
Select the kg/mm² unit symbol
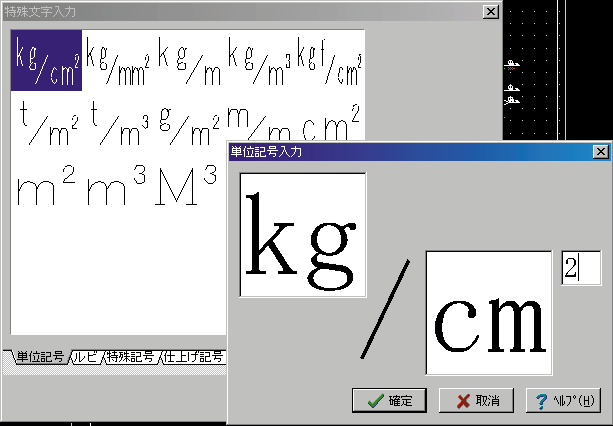point(118,60)
